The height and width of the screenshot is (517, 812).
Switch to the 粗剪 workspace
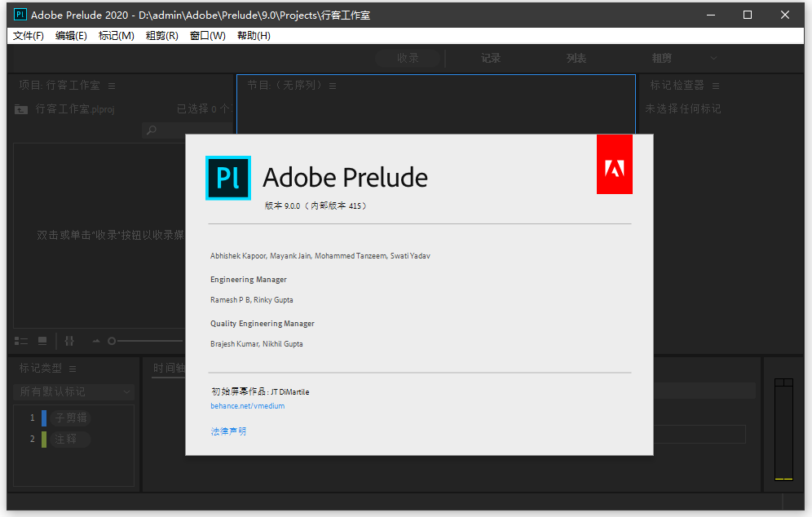click(x=662, y=58)
